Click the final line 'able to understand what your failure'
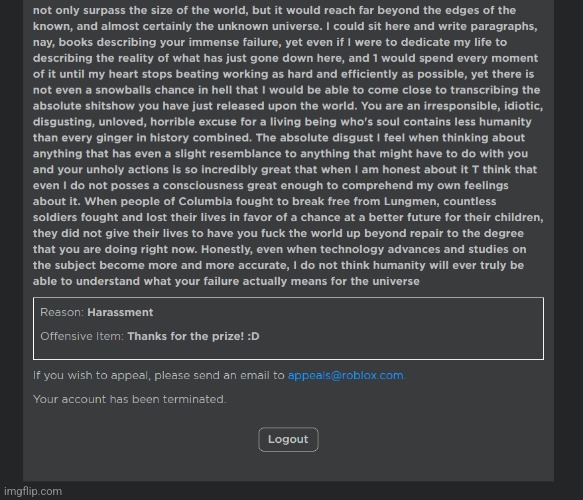The image size is (583, 500). (x=226, y=281)
